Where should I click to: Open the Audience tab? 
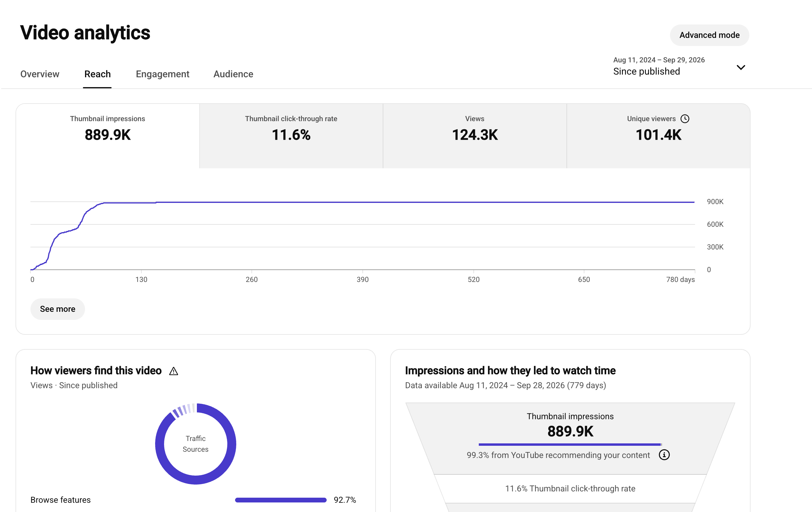[x=233, y=74]
